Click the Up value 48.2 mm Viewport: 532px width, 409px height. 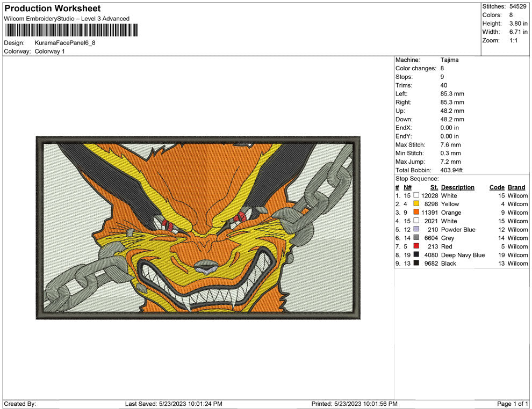(x=452, y=111)
